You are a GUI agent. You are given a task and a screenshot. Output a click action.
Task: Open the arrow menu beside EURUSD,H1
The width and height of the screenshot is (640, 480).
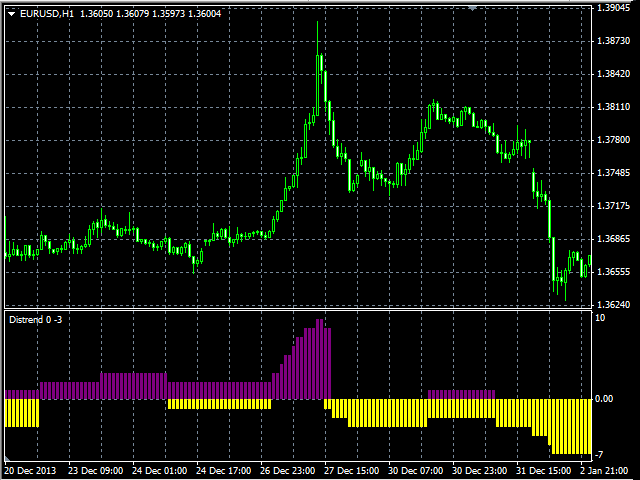pyautogui.click(x=11, y=14)
